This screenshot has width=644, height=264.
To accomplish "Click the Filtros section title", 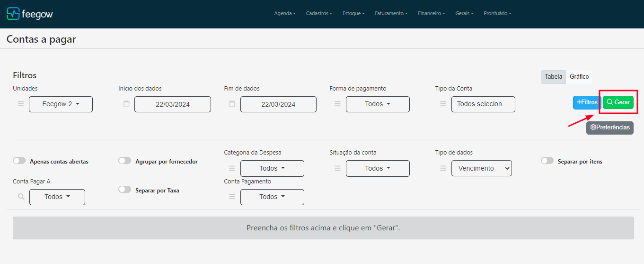I will 25,75.
